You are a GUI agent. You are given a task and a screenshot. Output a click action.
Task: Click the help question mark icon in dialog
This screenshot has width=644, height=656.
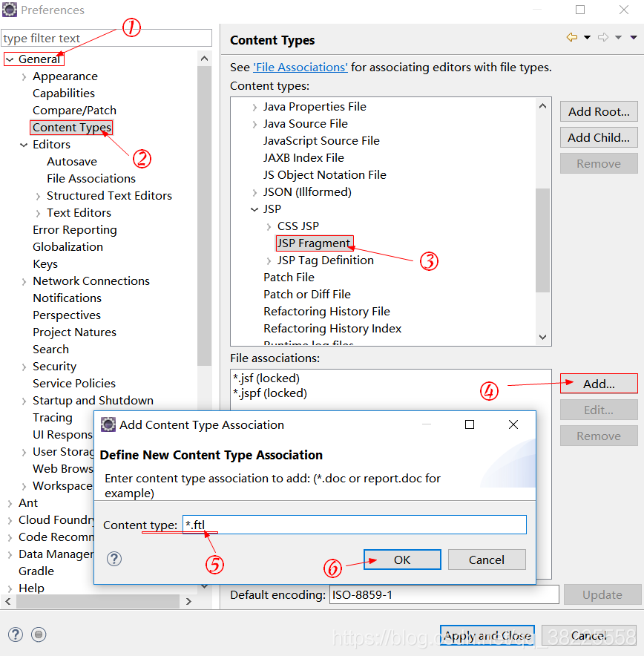[x=114, y=559]
